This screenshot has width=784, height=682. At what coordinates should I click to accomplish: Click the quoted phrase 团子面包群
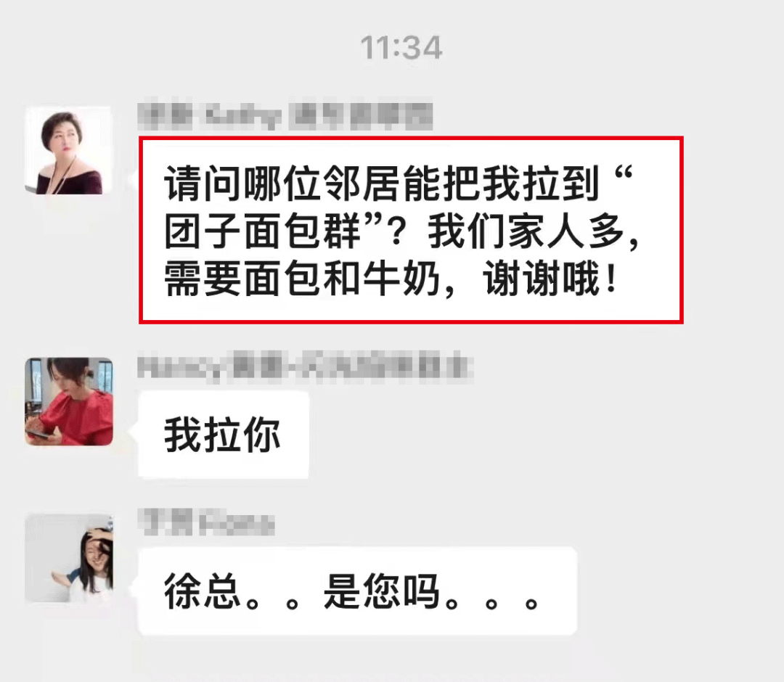click(263, 231)
